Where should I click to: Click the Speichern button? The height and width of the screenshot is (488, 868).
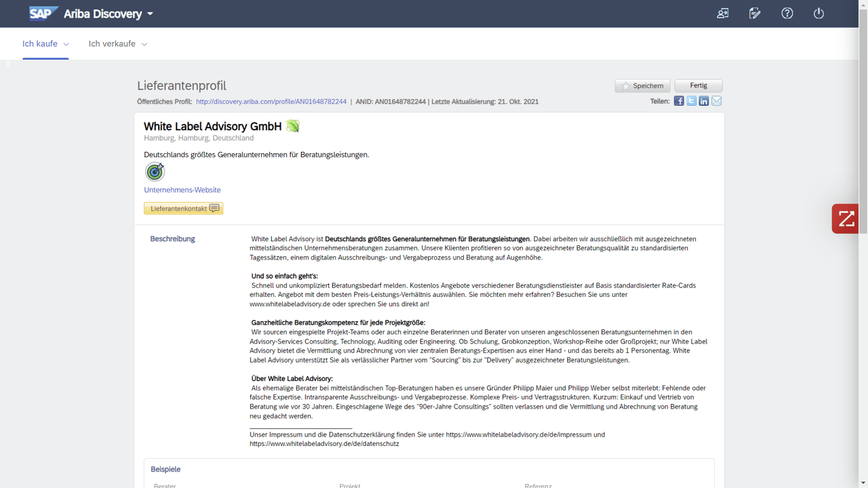tap(642, 85)
